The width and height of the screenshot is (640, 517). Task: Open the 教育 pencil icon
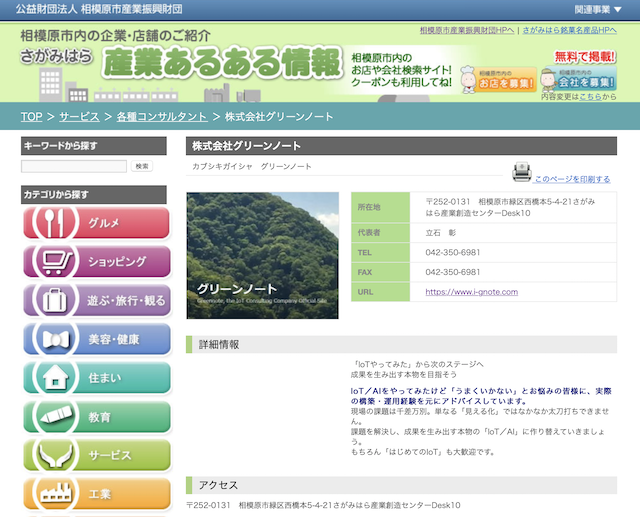coord(55,416)
